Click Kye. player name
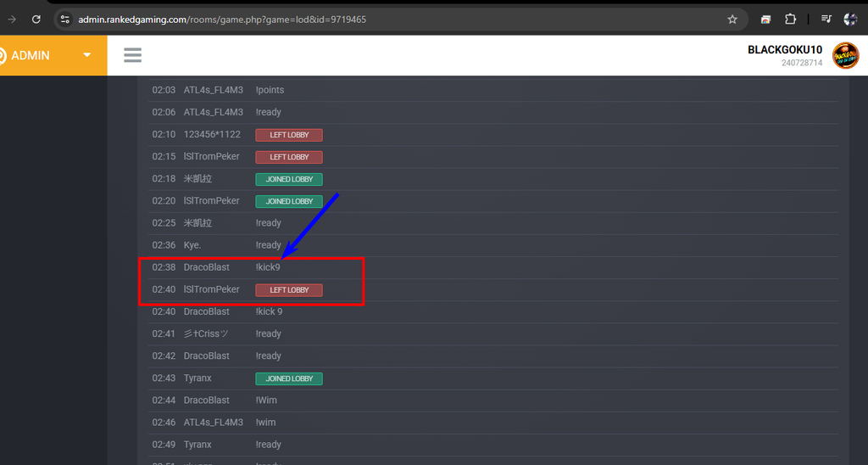The width and height of the screenshot is (868, 465). pos(192,245)
